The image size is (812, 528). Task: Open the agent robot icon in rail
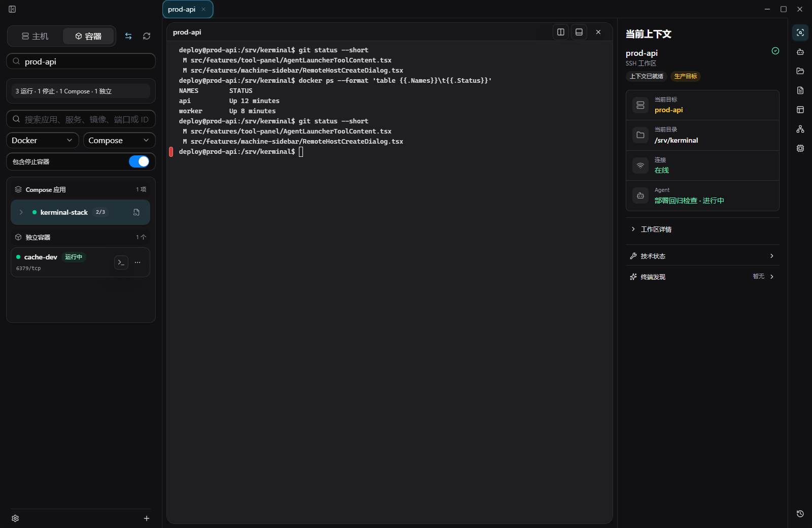(x=800, y=52)
